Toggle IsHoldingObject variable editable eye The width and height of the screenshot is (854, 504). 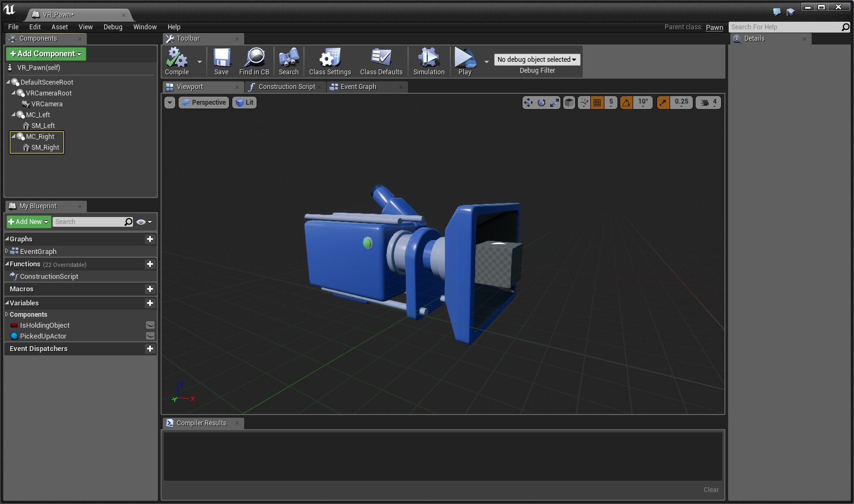pos(150,326)
